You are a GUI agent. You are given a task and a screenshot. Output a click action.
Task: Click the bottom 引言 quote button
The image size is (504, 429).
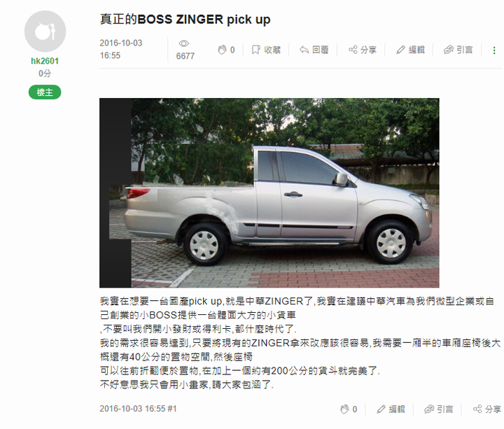click(x=439, y=409)
